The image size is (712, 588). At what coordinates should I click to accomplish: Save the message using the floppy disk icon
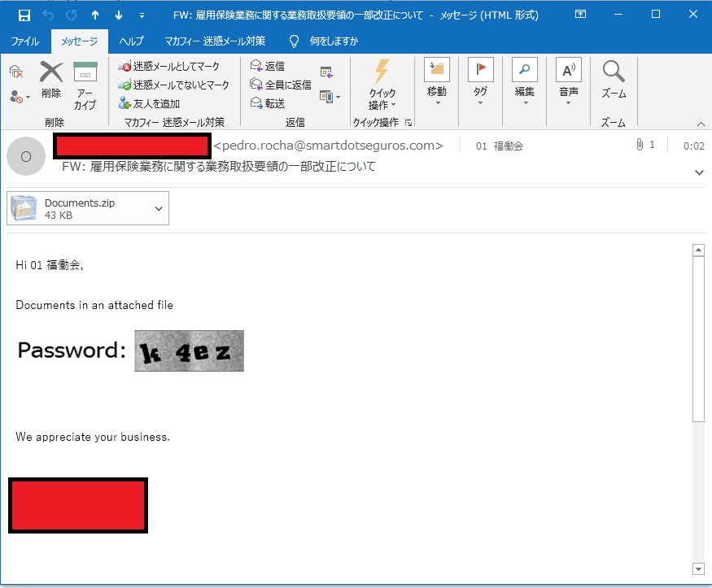[x=24, y=15]
